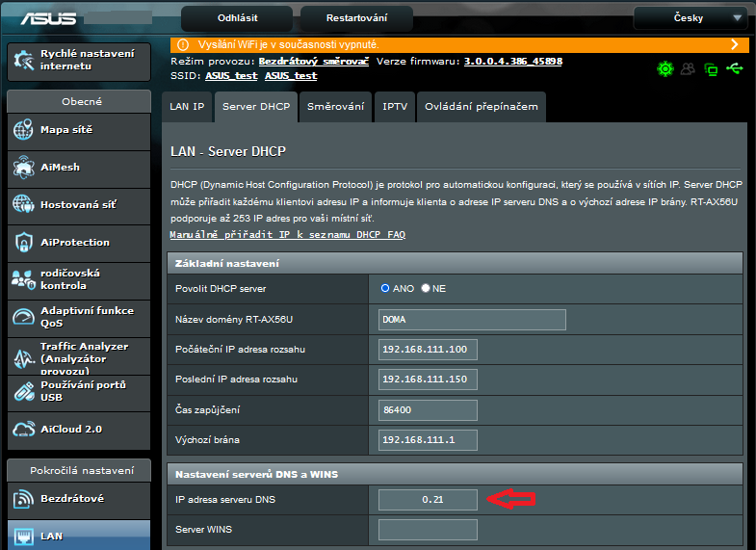Open the Adaptivní funkce QoS icon

24,317
